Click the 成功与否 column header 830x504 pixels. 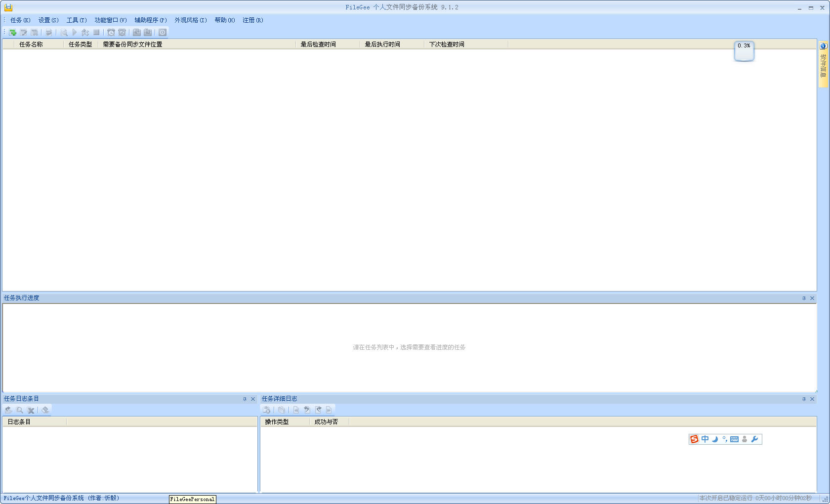pyautogui.click(x=330, y=422)
